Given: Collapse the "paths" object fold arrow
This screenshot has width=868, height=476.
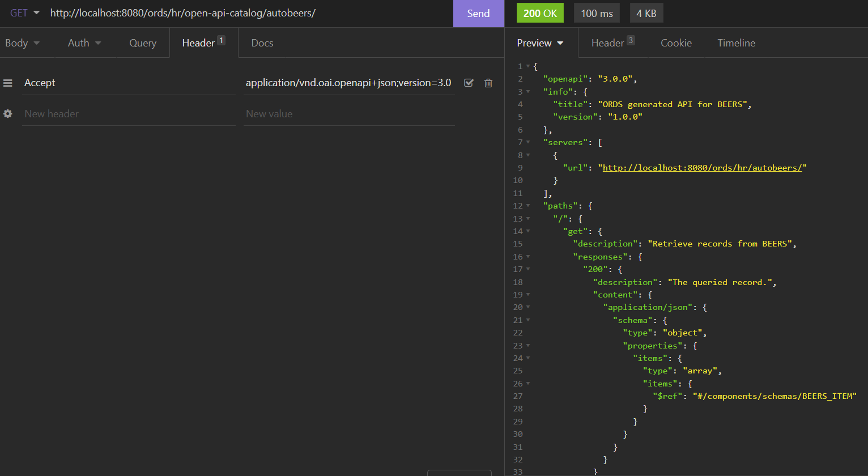Looking at the screenshot, I should click(528, 206).
